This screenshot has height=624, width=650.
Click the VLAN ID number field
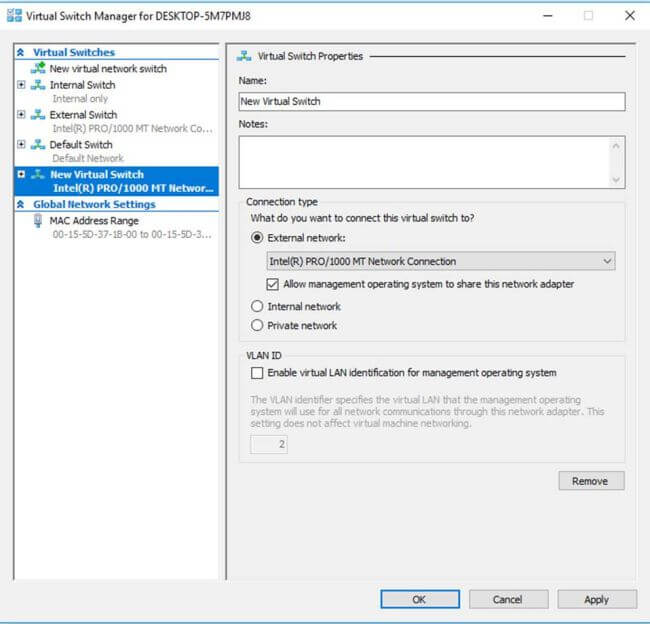pyautogui.click(x=269, y=444)
